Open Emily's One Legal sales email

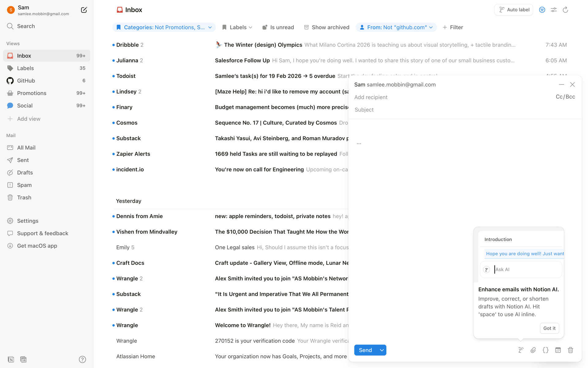coord(230,247)
